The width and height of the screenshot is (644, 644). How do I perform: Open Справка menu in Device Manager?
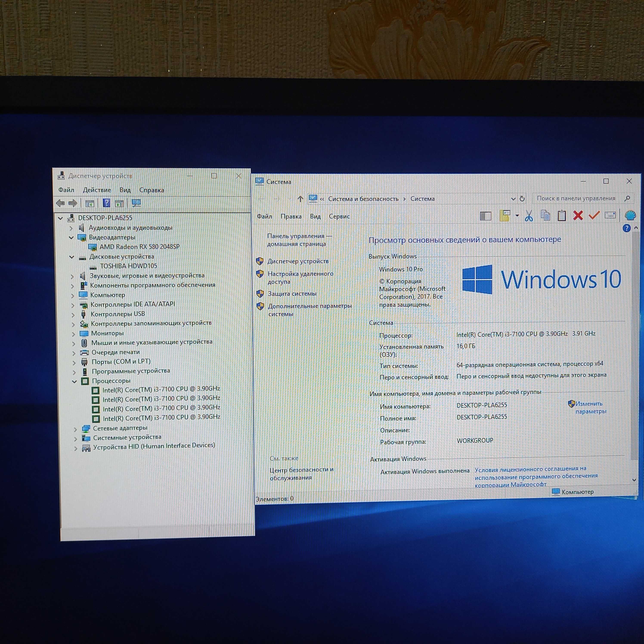[x=152, y=190]
